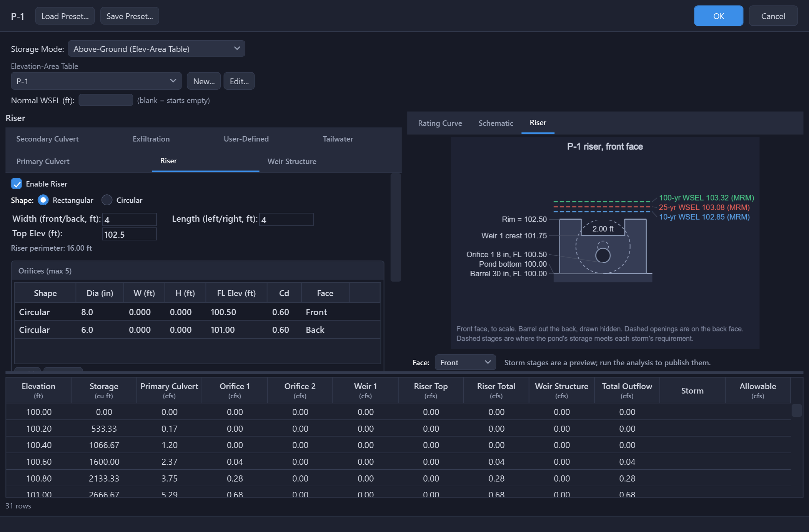Click the Normal WSEL input field

[105, 100]
